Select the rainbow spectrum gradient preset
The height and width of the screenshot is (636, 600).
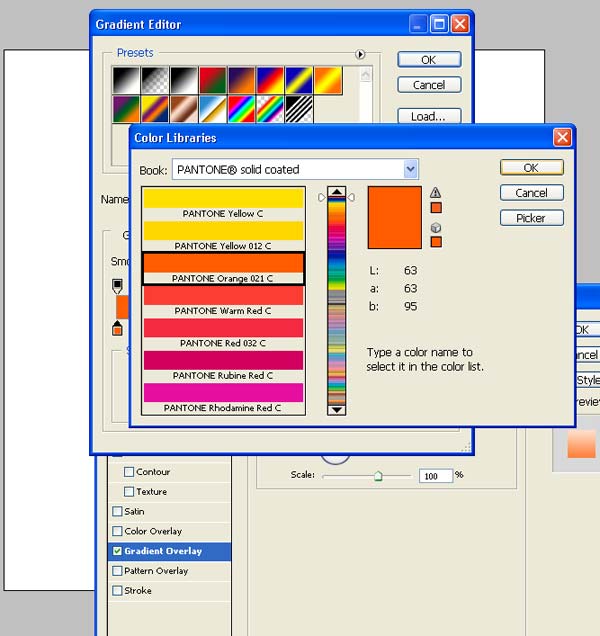241,109
